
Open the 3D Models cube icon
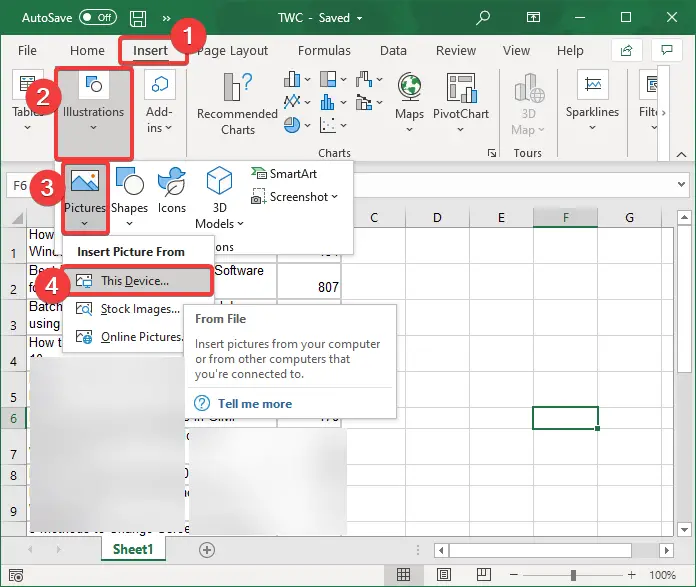point(219,180)
